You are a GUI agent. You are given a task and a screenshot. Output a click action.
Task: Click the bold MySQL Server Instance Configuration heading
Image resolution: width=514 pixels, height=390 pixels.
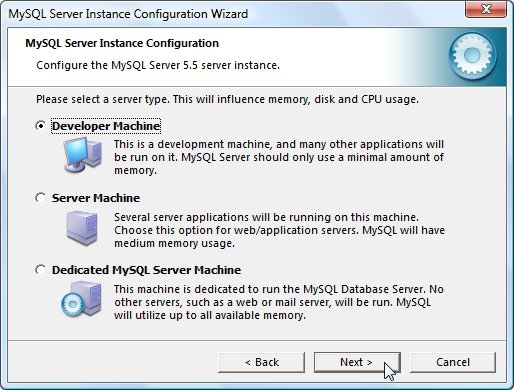tap(122, 43)
